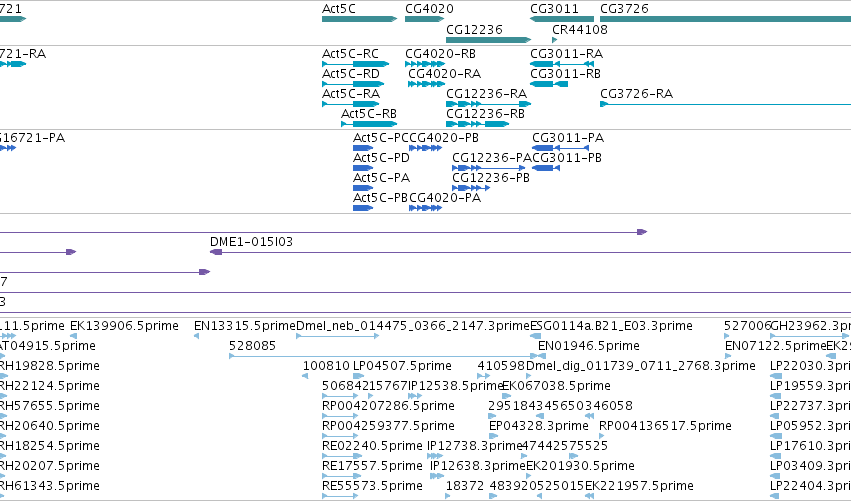Click EST EN13315.5prime
The width and height of the screenshot is (851, 501).
[245, 326]
